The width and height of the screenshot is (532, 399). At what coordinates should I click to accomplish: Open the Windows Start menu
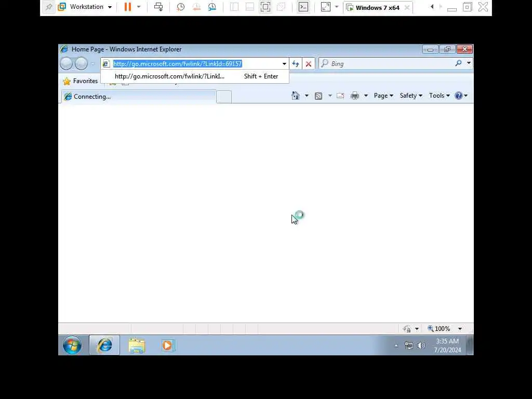72,345
